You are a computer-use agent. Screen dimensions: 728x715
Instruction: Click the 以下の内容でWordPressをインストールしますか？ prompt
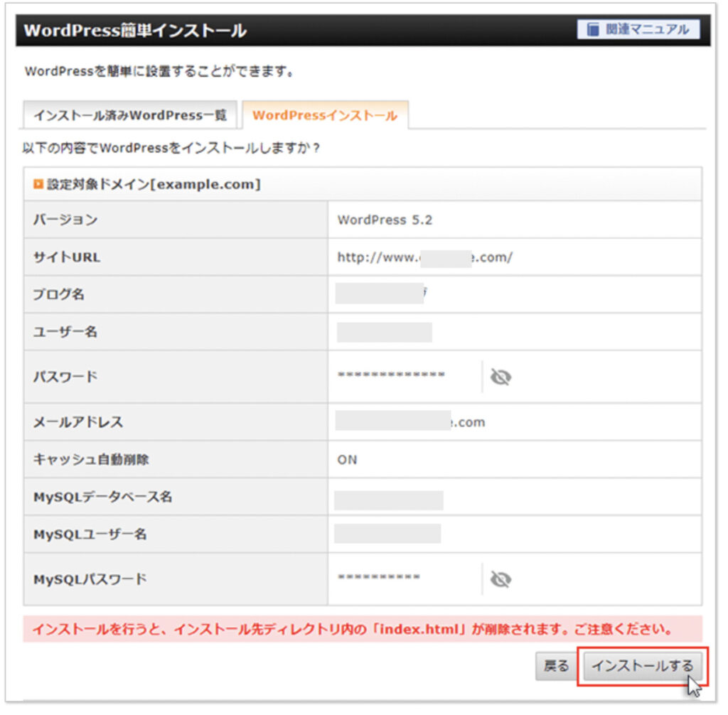point(171,148)
